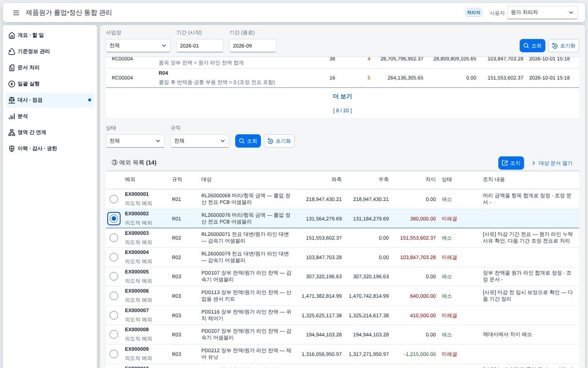Open 문서 처리 in the sidebar
The width and height of the screenshot is (588, 368).
click(x=50, y=68)
